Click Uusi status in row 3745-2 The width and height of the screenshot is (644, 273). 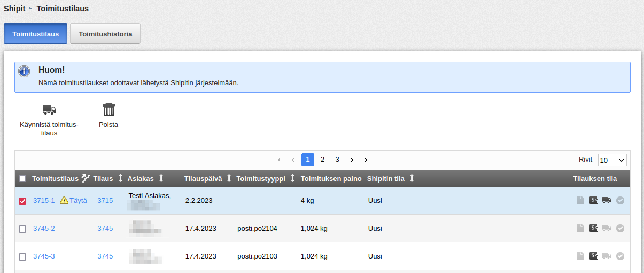pos(375,228)
